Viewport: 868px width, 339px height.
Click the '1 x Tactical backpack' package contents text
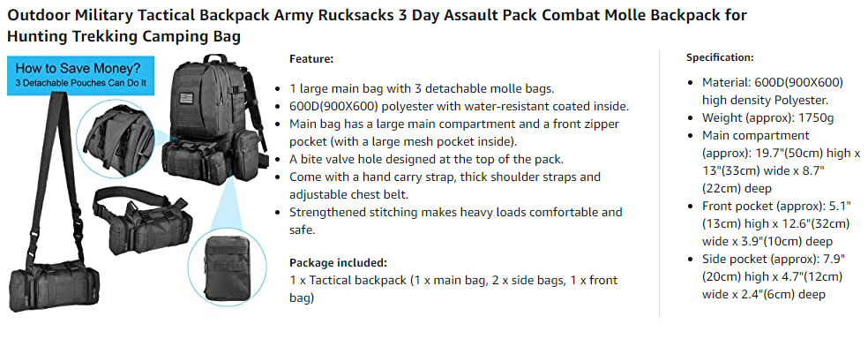pos(453,290)
